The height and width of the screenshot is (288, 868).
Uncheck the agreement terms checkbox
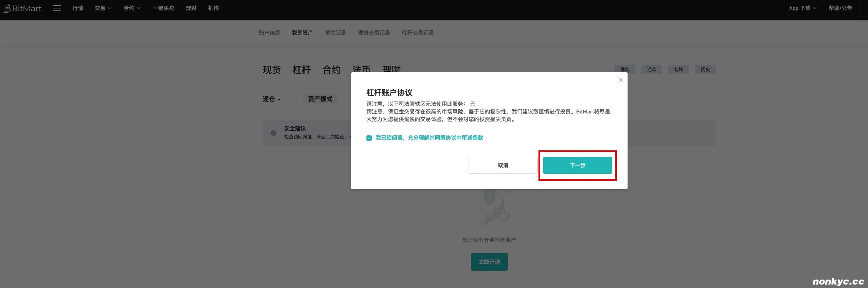369,138
